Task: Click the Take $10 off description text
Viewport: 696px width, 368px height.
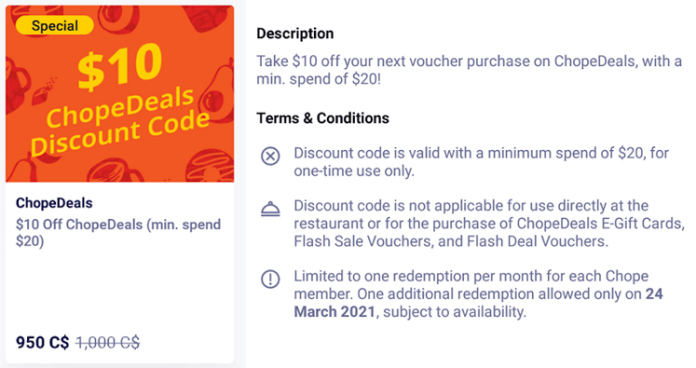Action: pyautogui.click(x=469, y=70)
